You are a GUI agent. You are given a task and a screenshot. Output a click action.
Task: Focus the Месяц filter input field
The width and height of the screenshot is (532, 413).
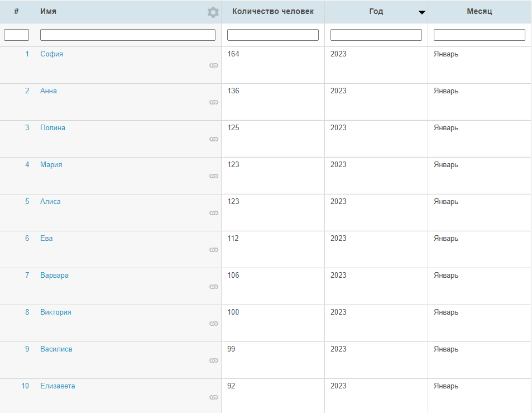click(x=479, y=35)
